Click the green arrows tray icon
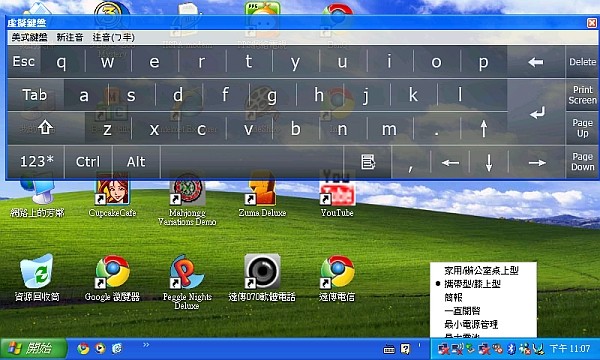Viewport: 600px width, 360px height. point(470,349)
